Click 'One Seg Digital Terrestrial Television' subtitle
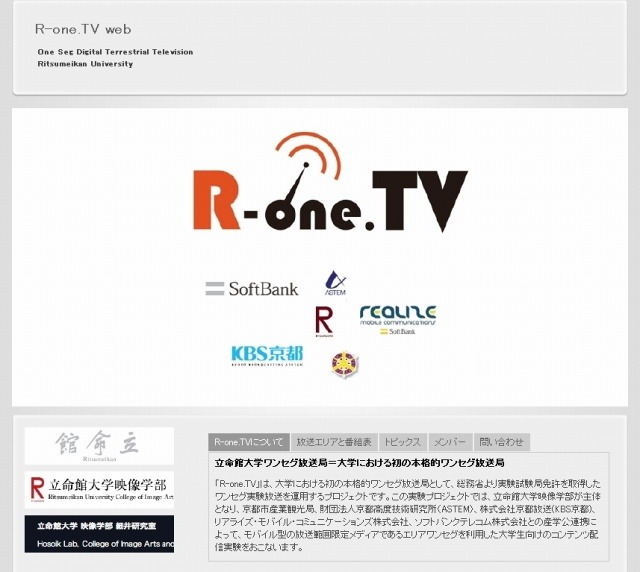 (115, 52)
